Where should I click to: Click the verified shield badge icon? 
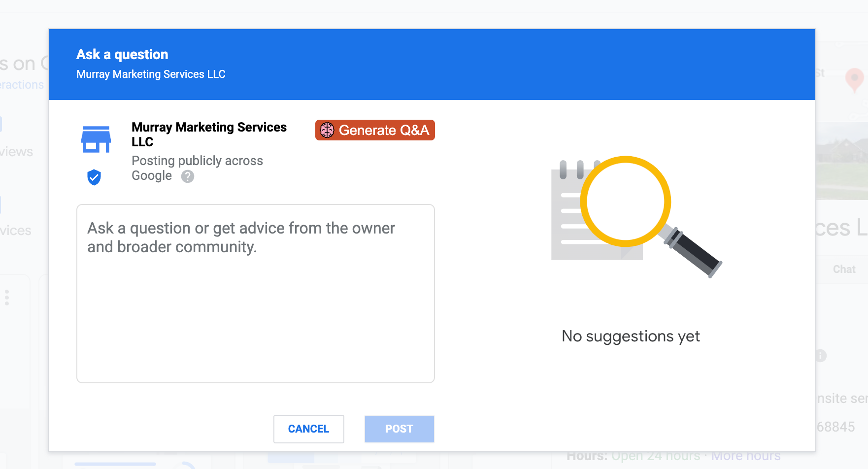coord(94,177)
